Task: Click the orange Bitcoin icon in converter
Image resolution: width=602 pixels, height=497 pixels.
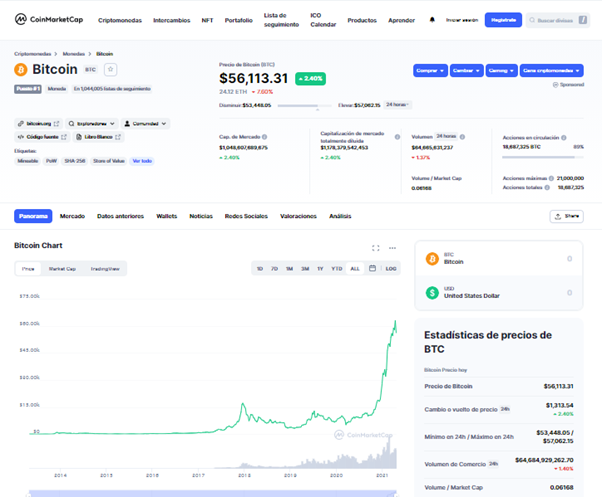Action: (432, 259)
